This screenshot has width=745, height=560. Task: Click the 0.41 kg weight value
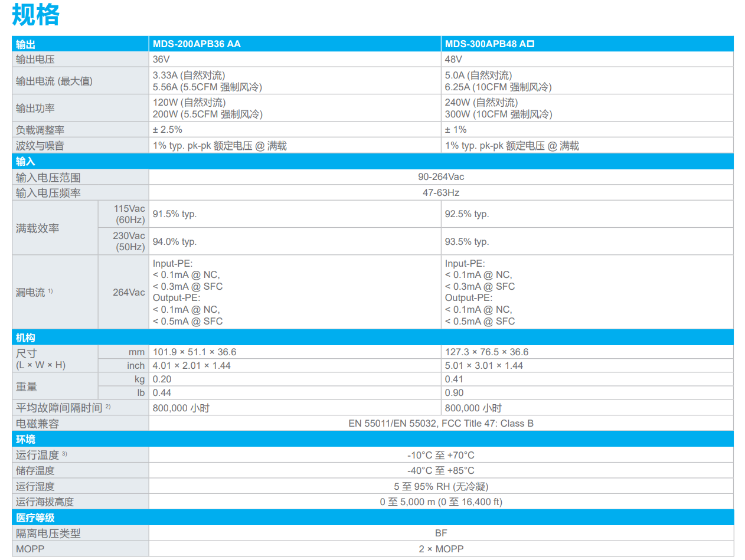[x=454, y=379]
